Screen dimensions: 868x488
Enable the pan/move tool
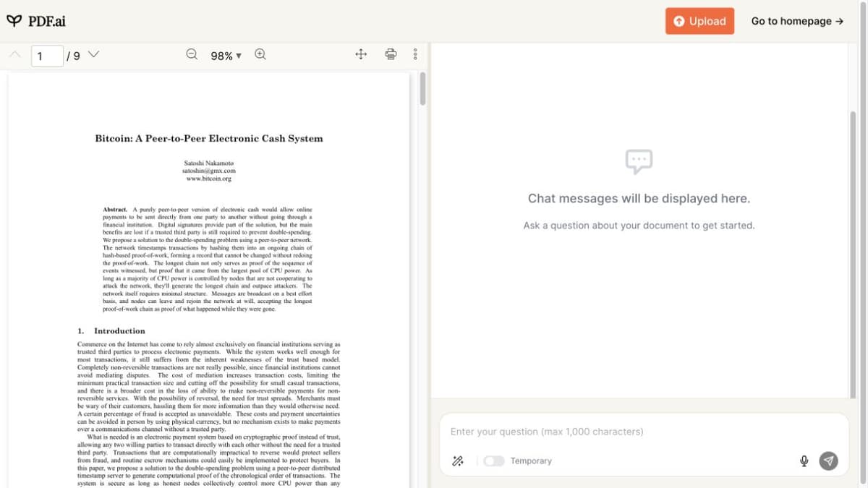pyautogui.click(x=361, y=54)
